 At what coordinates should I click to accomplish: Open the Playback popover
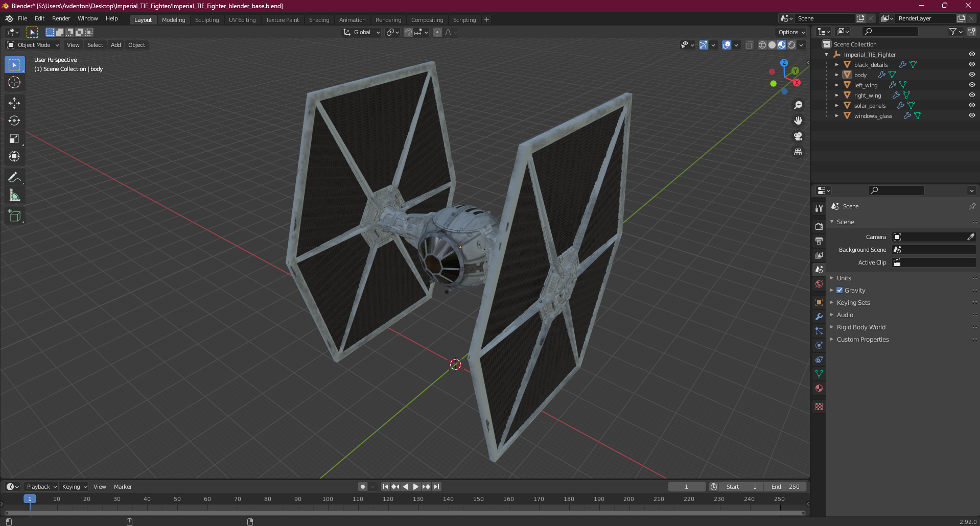click(x=41, y=487)
